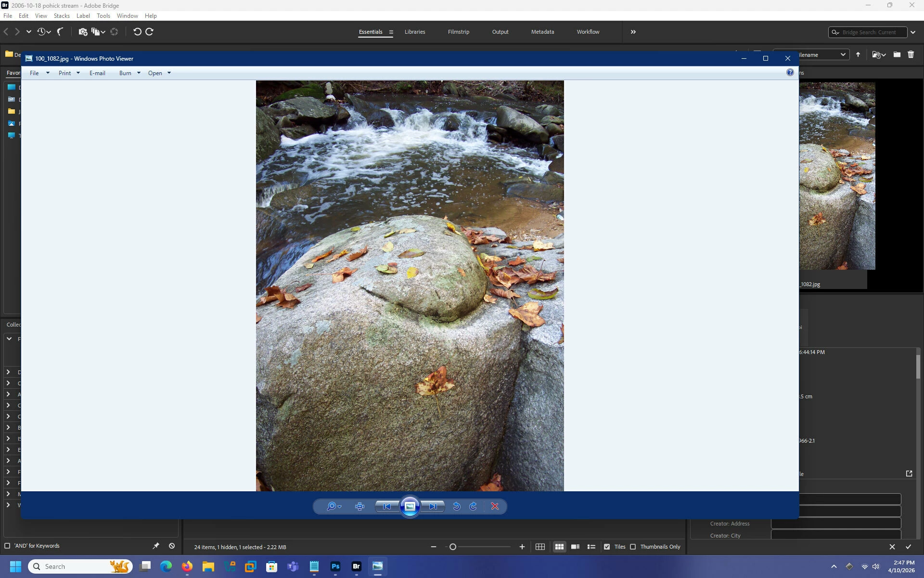
Task: Play slide show in Photo Viewer
Action: 410,506
